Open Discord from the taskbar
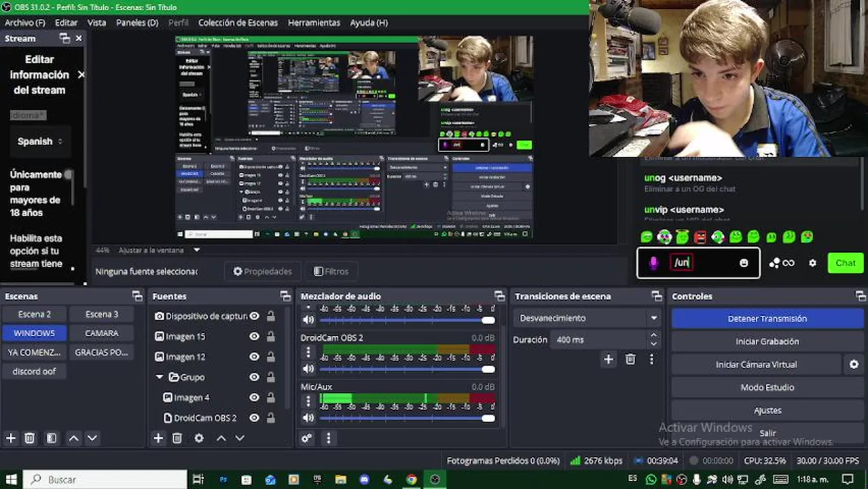868x489 pixels. tap(365, 479)
